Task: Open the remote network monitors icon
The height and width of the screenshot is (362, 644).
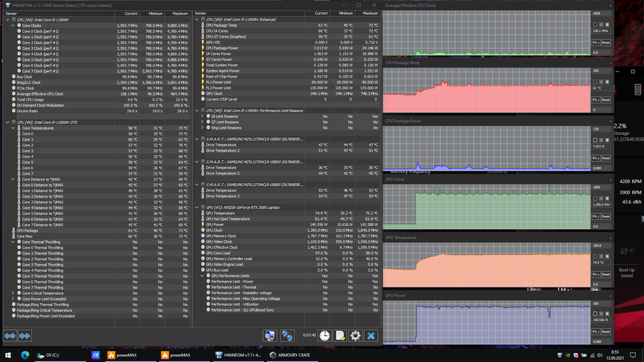Action: (x=287, y=335)
